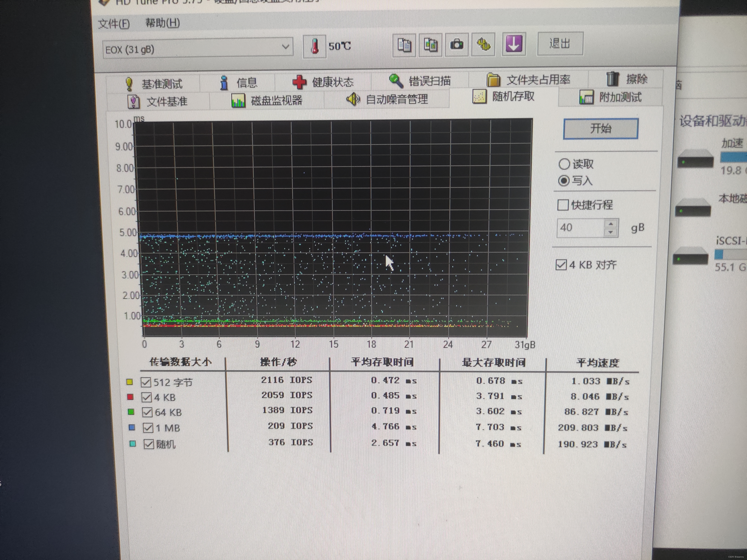Open the 文件(F) menu
Image resolution: width=747 pixels, height=560 pixels.
pos(114,24)
